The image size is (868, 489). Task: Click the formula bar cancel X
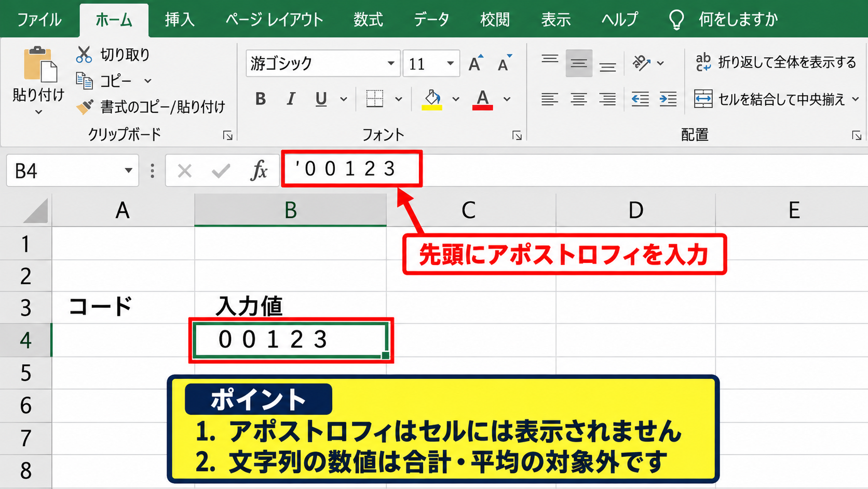[x=184, y=170]
